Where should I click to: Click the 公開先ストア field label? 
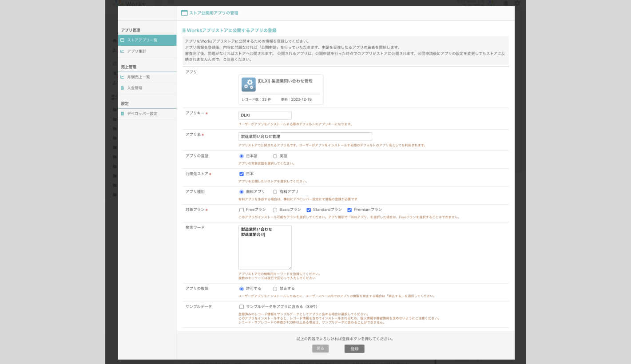197,174
